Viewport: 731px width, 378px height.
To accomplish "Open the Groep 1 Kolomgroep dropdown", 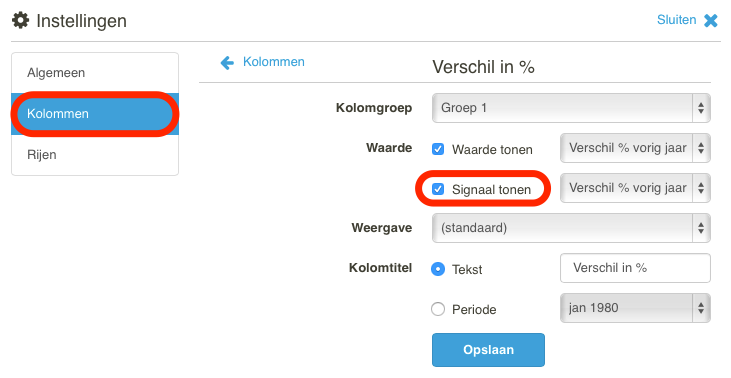I will coord(571,108).
